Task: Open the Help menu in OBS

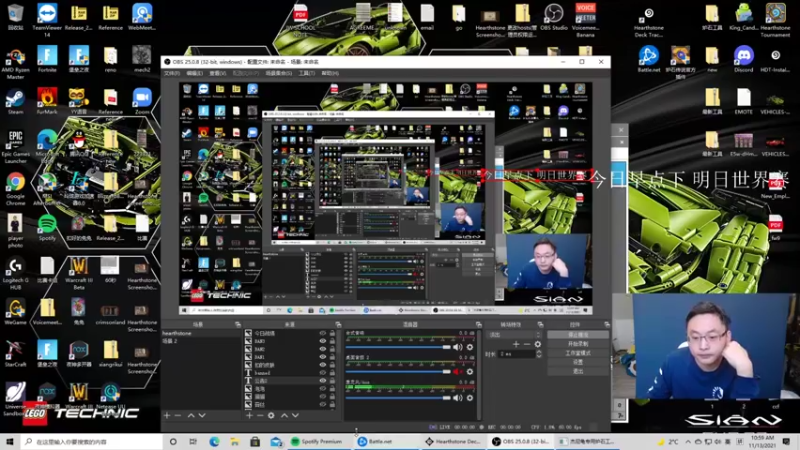Action: 330,73
